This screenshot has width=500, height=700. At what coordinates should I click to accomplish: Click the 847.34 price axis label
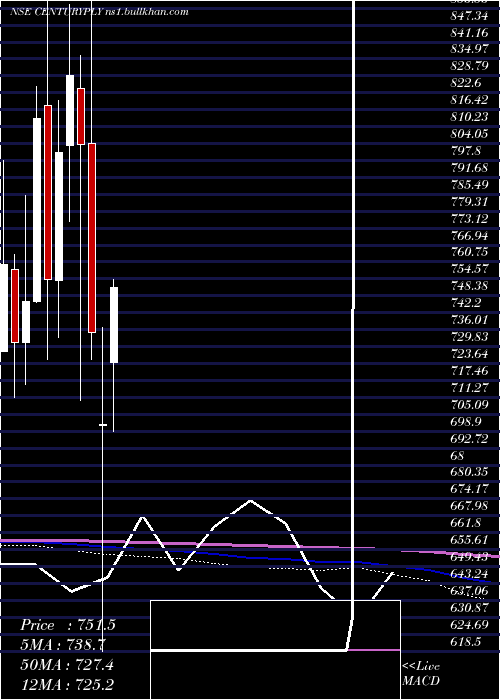point(469,17)
